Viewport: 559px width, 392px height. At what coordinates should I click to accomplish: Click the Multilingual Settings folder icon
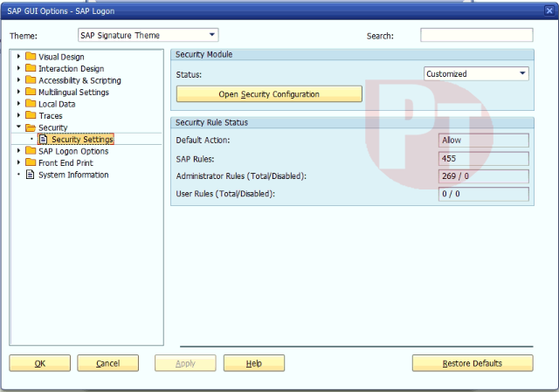pos(31,92)
